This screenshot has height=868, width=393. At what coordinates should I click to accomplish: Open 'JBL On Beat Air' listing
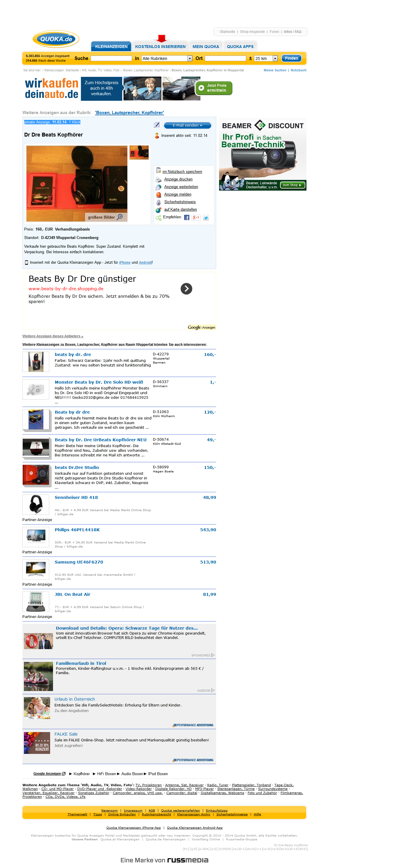coord(73,594)
